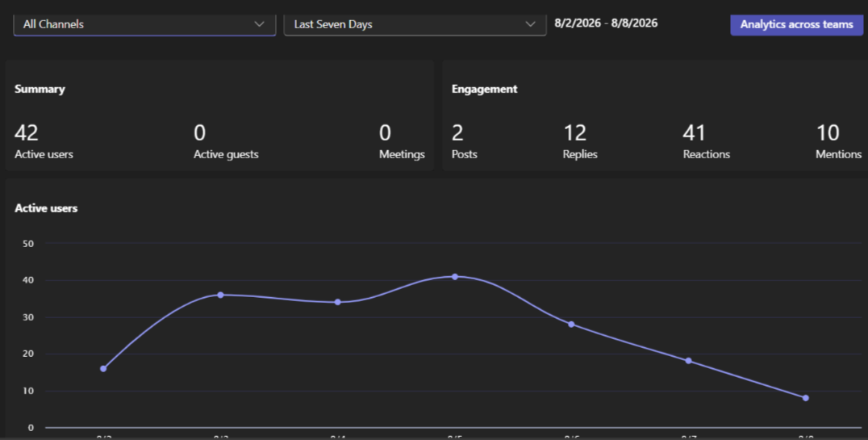Select the 8/3 data point on chart
This screenshot has width=868, height=440.
pyautogui.click(x=220, y=295)
